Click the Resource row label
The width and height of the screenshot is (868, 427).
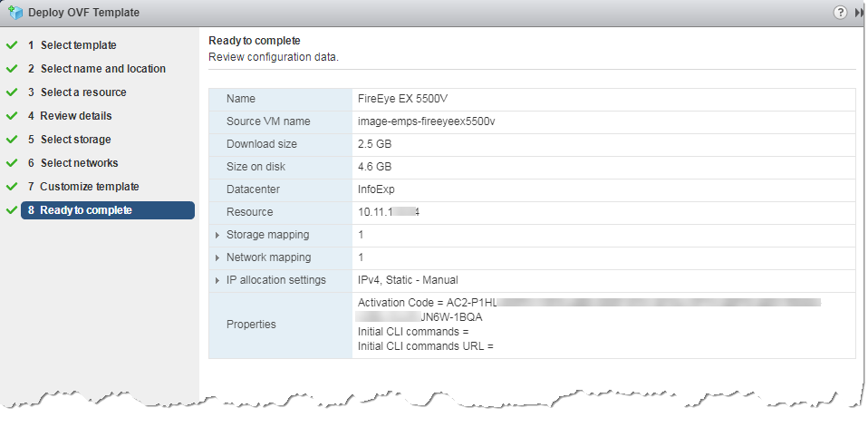[x=250, y=212]
